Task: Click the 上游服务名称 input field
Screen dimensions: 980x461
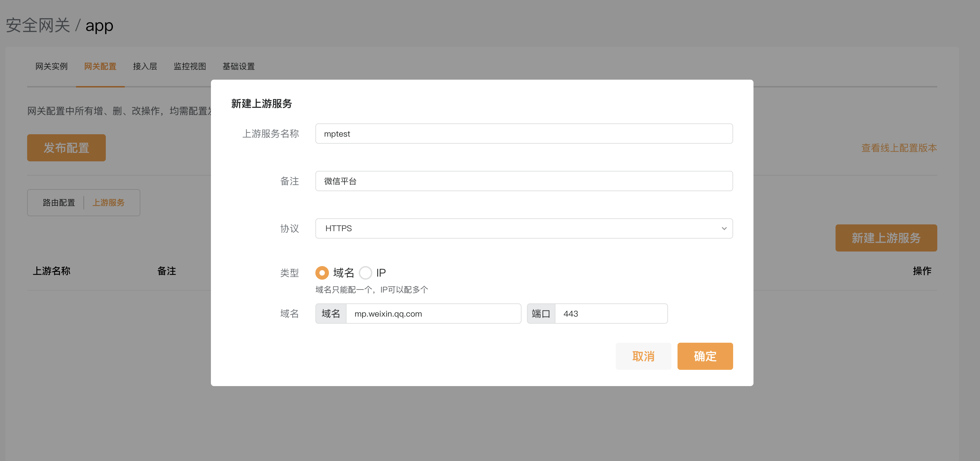Action: (x=524, y=134)
